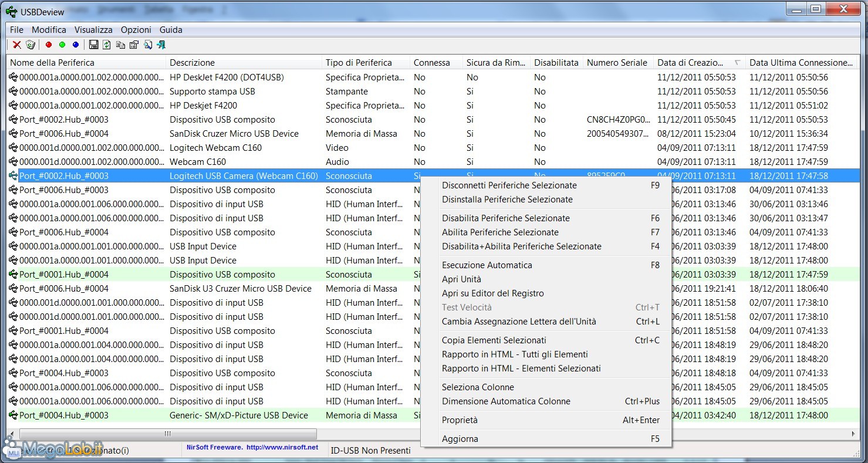The width and height of the screenshot is (868, 463).
Task: Click the refresh icon in toolbar
Action: pos(107,45)
